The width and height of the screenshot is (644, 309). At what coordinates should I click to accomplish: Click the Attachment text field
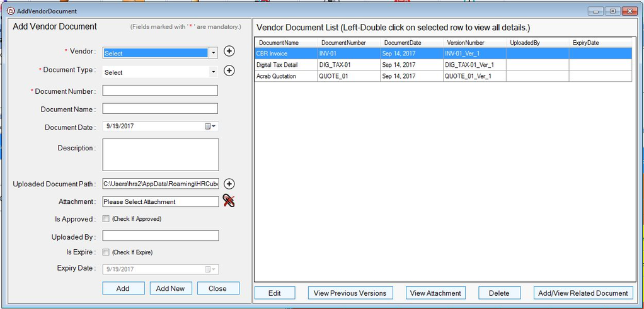tap(161, 201)
